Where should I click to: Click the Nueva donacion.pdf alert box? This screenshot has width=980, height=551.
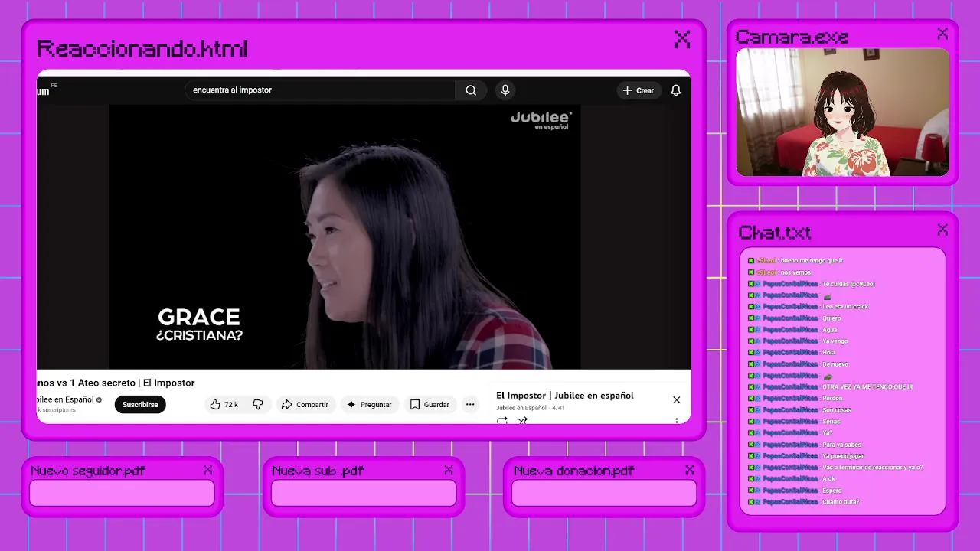coord(604,493)
